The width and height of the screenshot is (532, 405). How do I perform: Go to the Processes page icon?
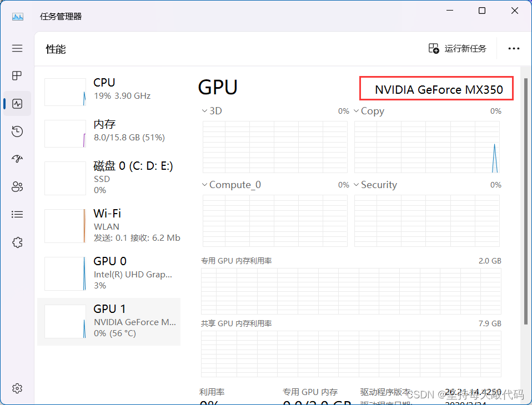point(17,75)
